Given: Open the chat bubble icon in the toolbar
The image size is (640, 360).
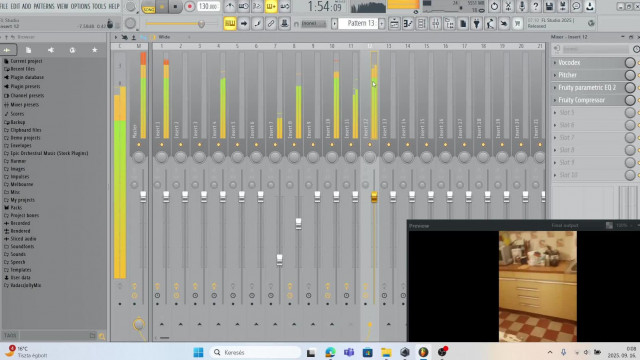Looking at the screenshot, I should 576,6.
